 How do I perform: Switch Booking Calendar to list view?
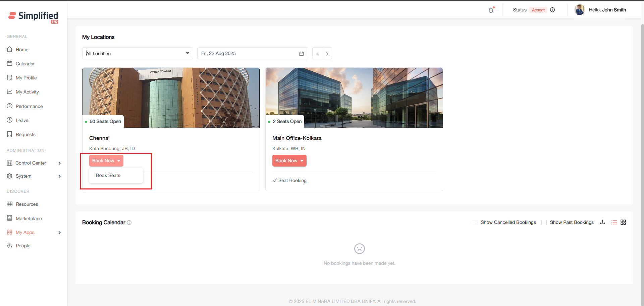(x=614, y=222)
